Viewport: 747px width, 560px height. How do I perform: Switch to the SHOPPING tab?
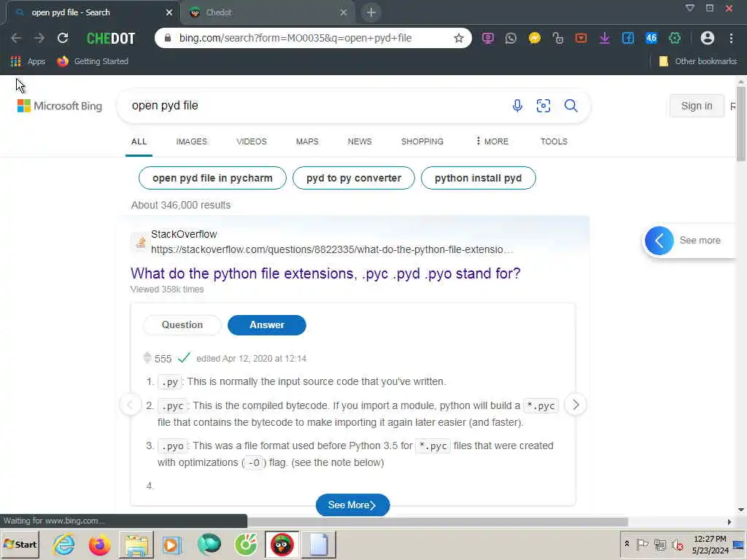coord(422,141)
